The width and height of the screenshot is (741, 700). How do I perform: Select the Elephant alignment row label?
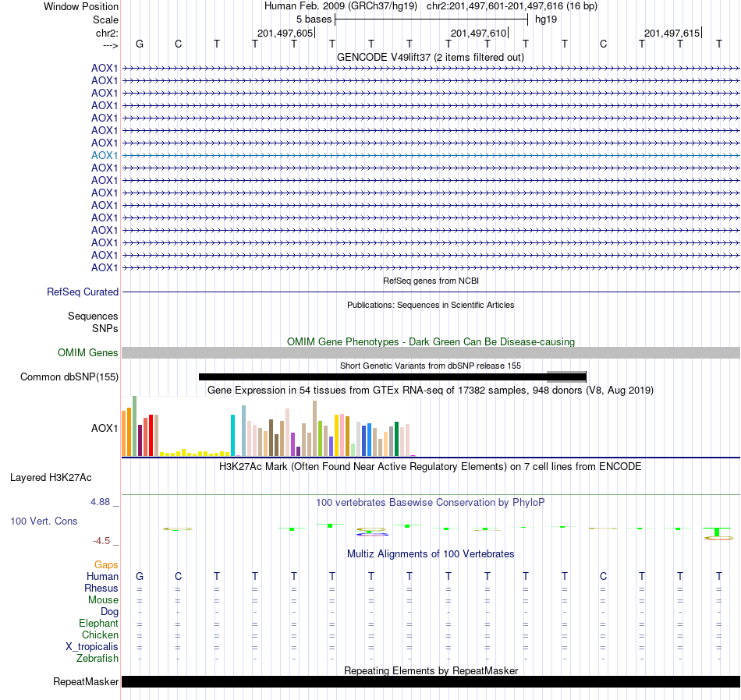pyautogui.click(x=99, y=624)
